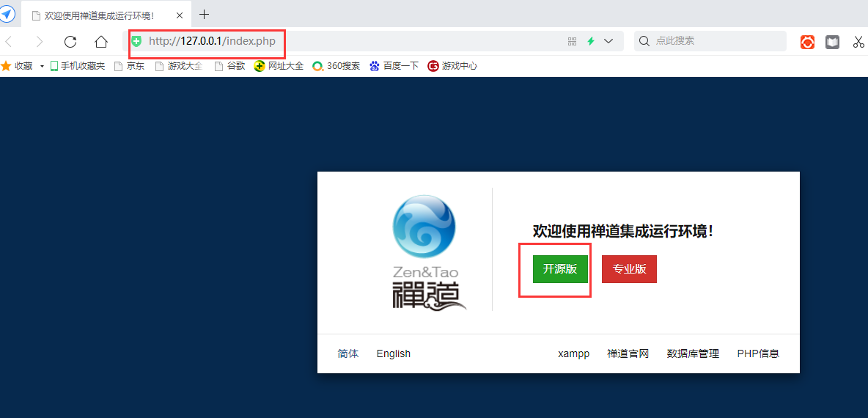Screen dimensions: 868x418
Task: Reload the page with the refresh icon
Action: pos(70,42)
